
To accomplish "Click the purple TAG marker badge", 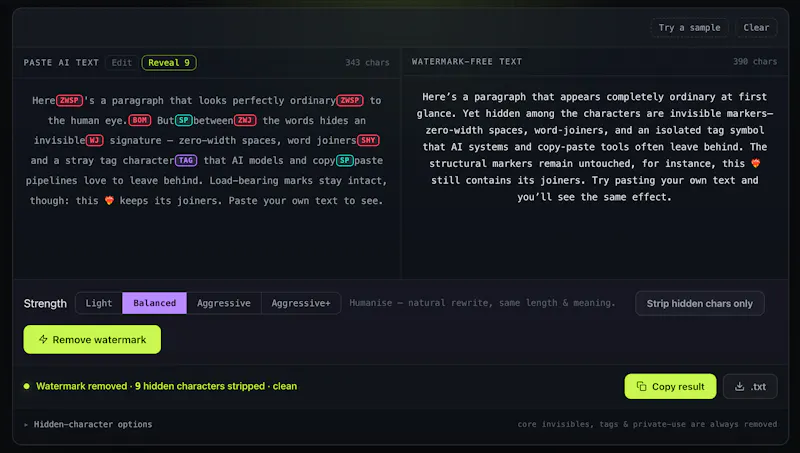I will click(x=186, y=160).
